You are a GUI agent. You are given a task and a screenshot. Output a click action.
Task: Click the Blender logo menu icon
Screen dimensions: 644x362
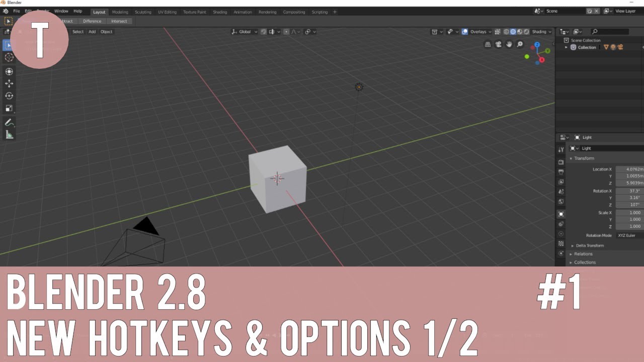tap(6, 11)
